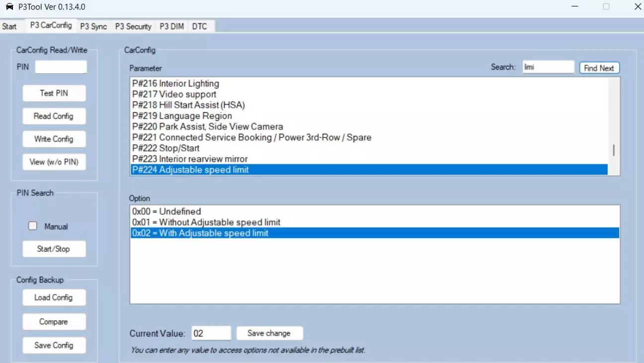Open the P3 DIM tab
The image size is (644, 363).
171,26
